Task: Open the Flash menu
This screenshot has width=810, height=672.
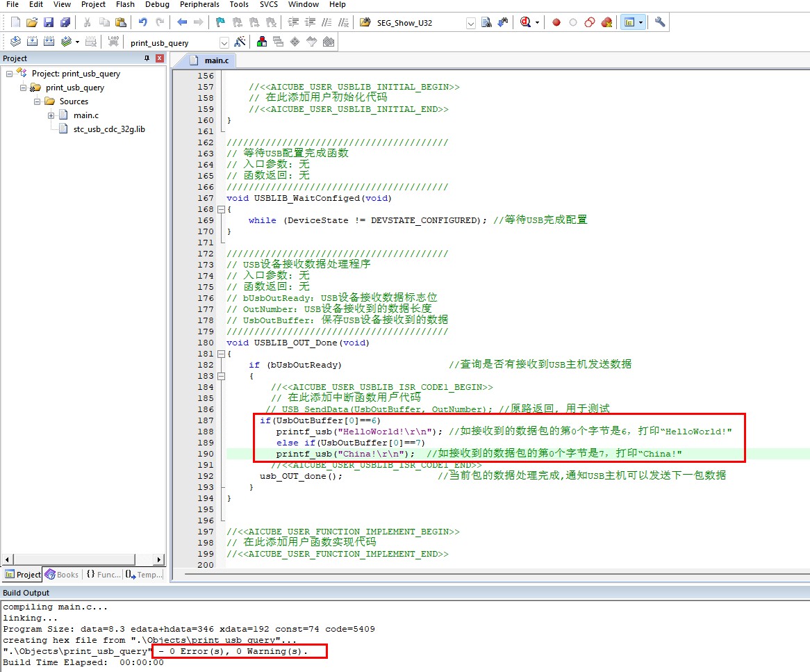Action: [x=125, y=5]
